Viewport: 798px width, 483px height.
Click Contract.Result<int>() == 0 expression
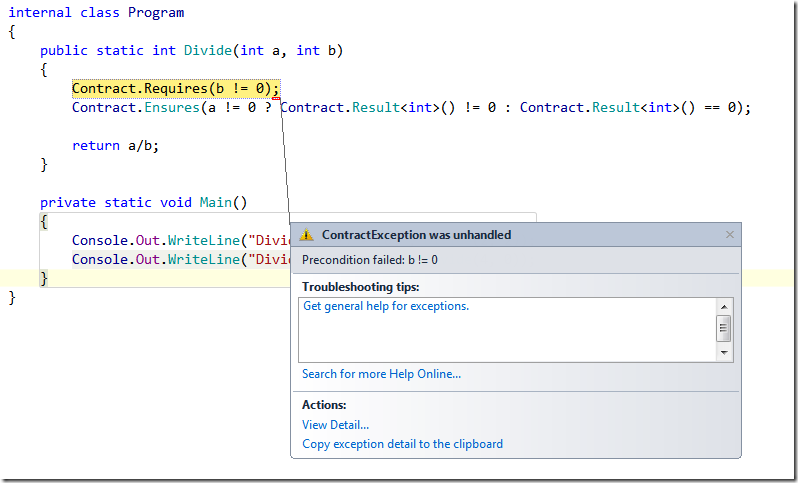coord(630,108)
